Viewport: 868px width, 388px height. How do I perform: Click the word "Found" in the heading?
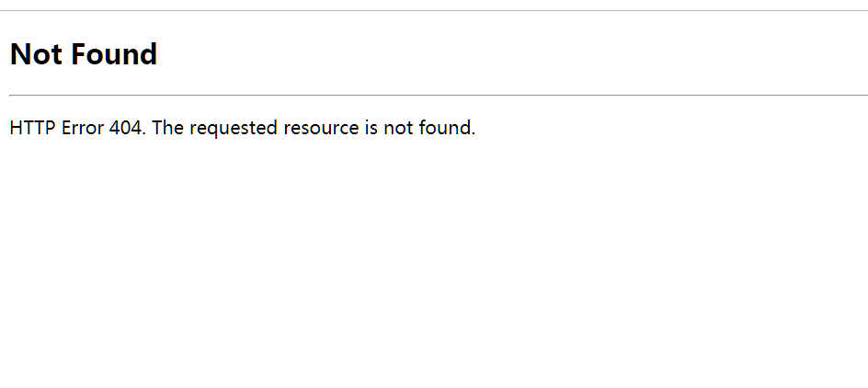(x=114, y=54)
